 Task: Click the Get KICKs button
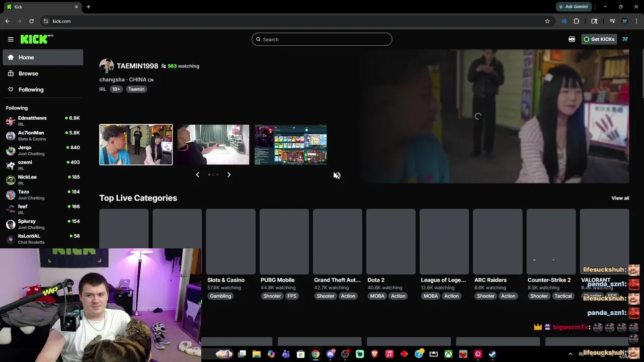pyautogui.click(x=599, y=39)
